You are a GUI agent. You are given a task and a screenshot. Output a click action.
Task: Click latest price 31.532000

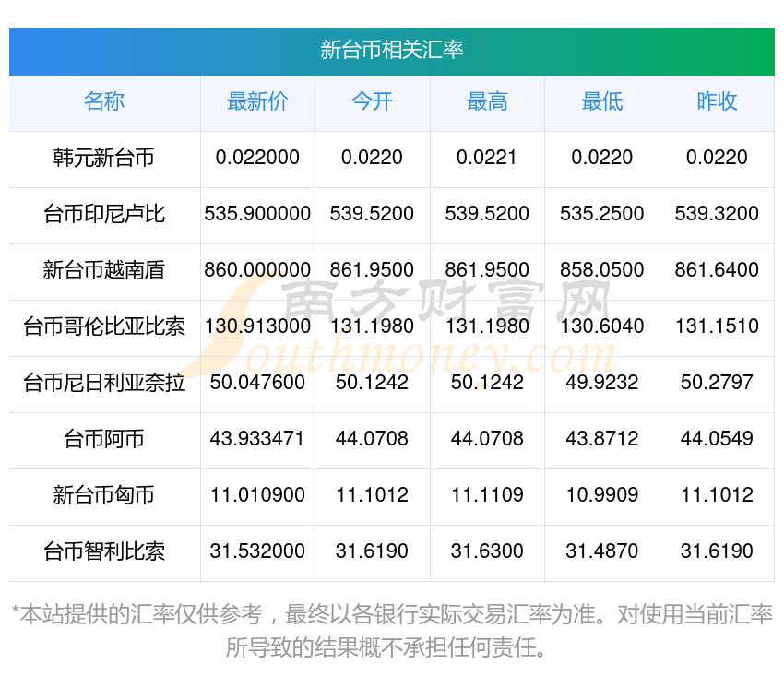tap(257, 551)
